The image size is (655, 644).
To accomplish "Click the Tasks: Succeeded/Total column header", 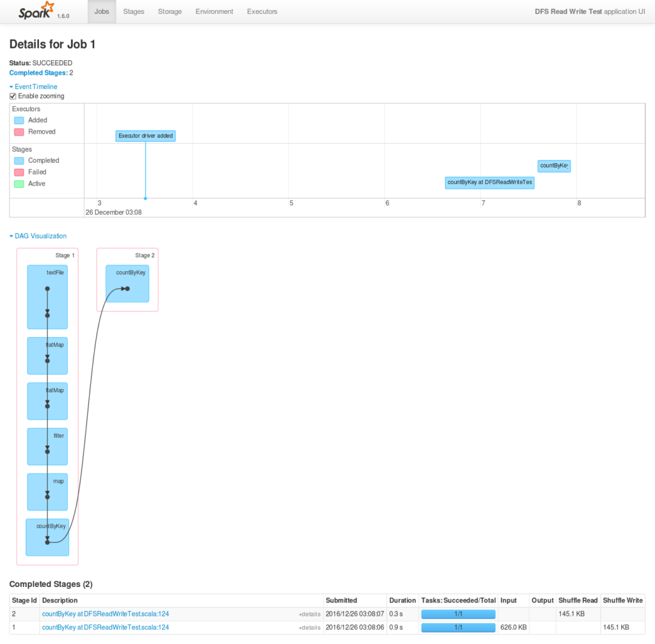I will click(x=458, y=601).
